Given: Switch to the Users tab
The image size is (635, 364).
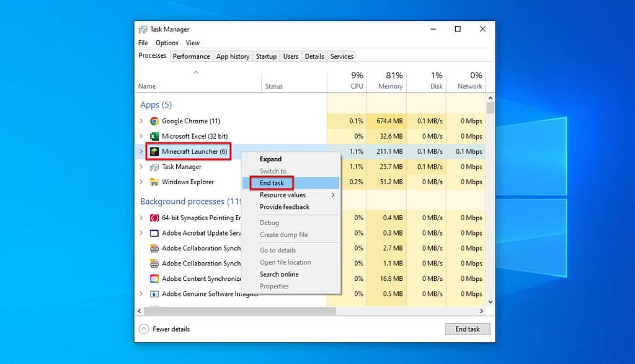Looking at the screenshot, I should [291, 56].
